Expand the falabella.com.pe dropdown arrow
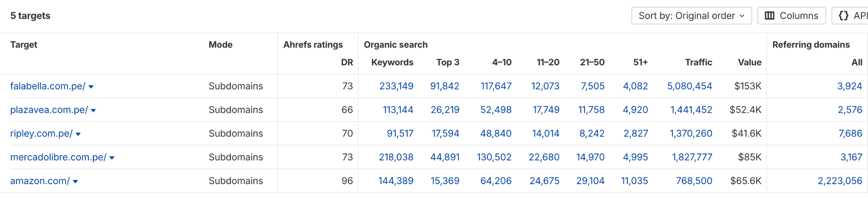Viewport: 868px width, 199px height. click(x=91, y=87)
